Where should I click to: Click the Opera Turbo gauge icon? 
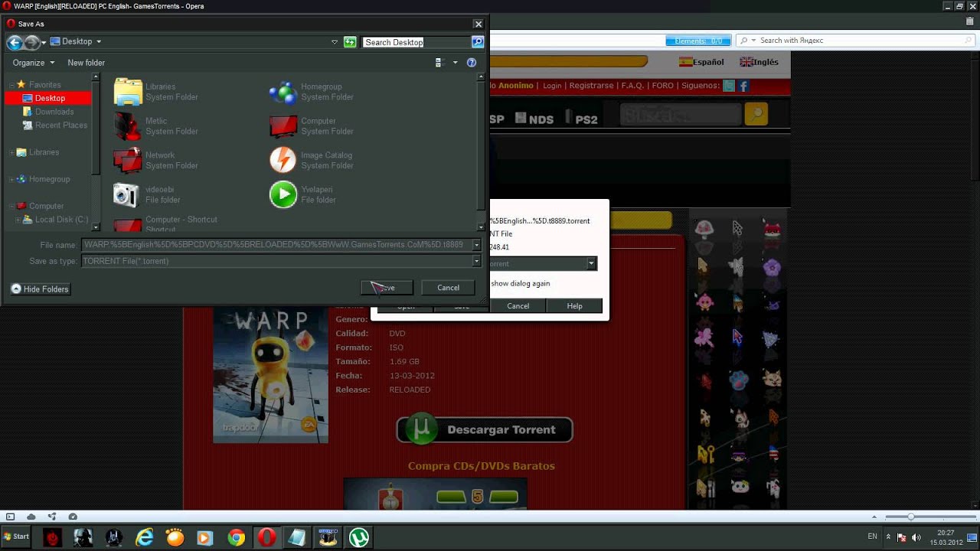[x=73, y=517]
